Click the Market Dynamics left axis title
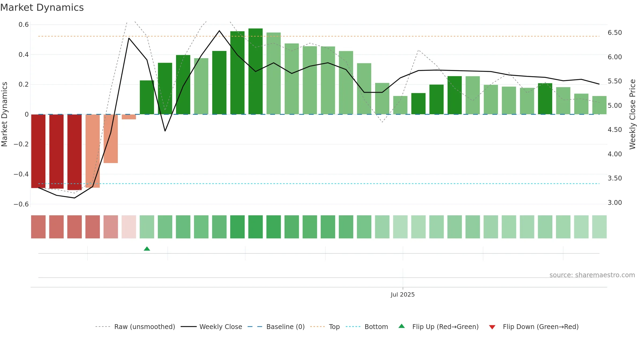 tap(4, 114)
